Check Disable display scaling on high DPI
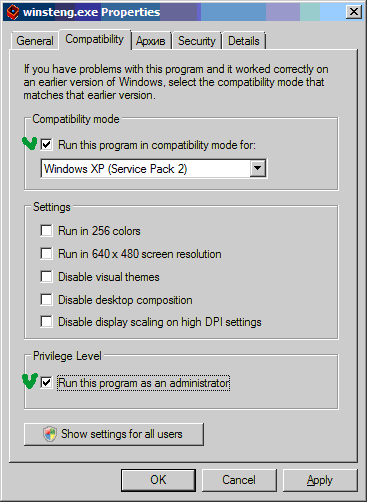 coord(46,322)
